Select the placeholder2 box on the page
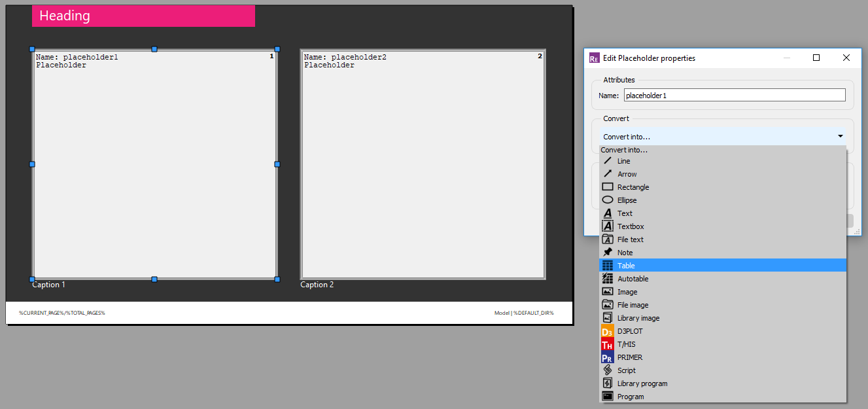The image size is (868, 409). [x=423, y=164]
